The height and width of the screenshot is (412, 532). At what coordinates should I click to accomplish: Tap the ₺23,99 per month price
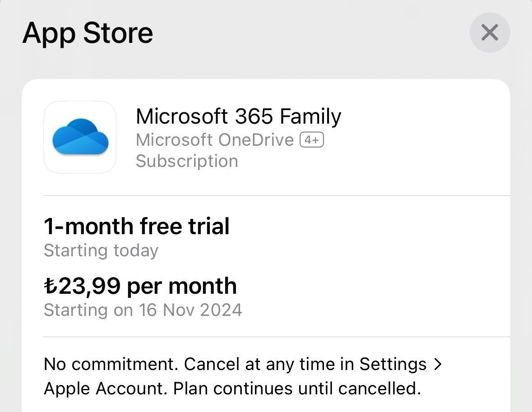coord(140,286)
